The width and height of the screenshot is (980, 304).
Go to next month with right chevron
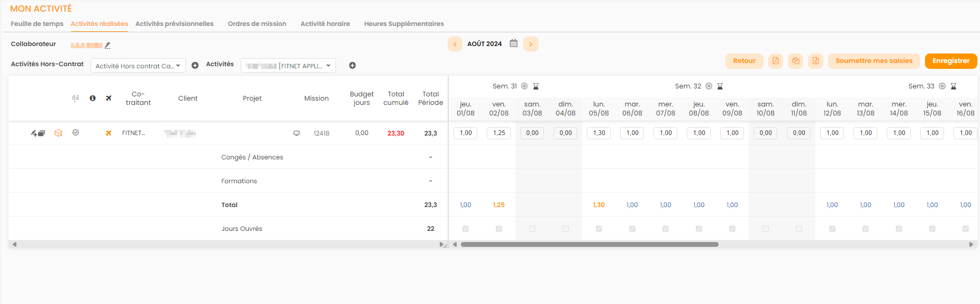coord(531,44)
